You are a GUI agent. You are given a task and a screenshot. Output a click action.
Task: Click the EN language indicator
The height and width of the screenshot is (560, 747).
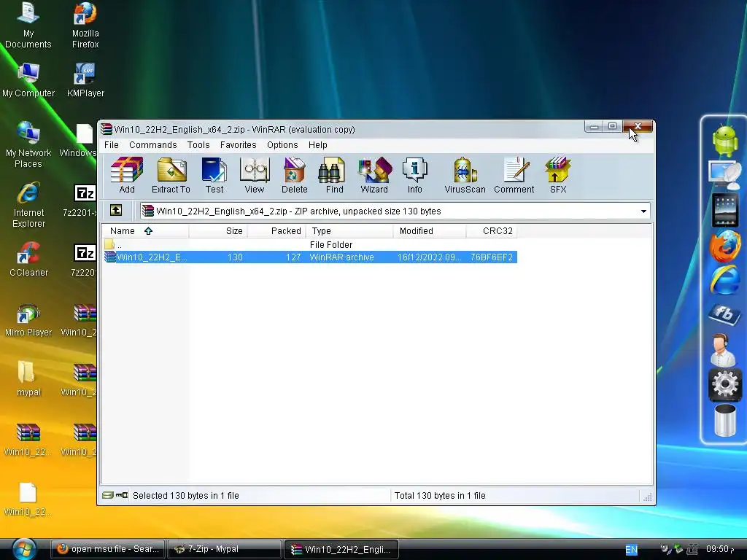tap(631, 550)
